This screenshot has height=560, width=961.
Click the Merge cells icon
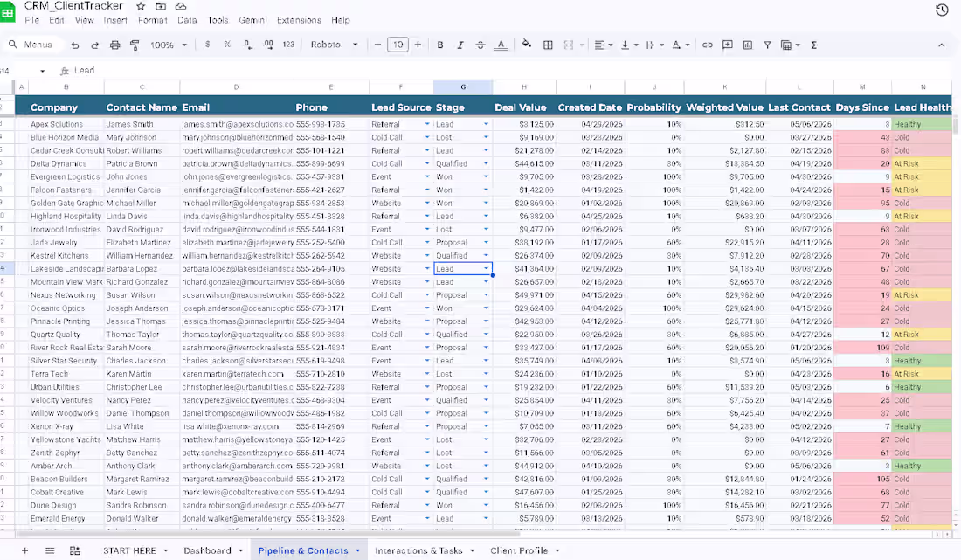click(569, 45)
